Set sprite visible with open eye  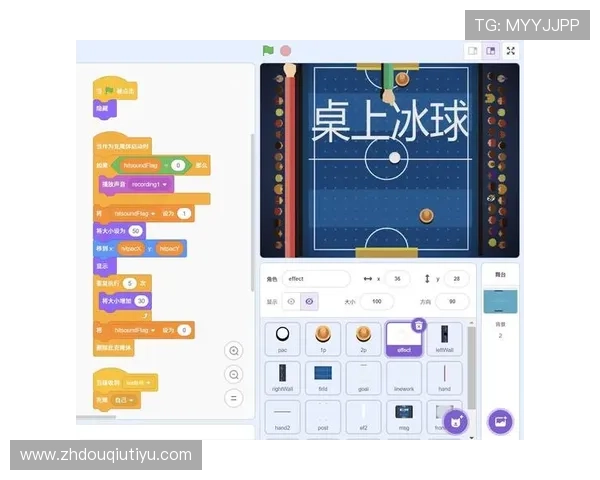tap(291, 302)
